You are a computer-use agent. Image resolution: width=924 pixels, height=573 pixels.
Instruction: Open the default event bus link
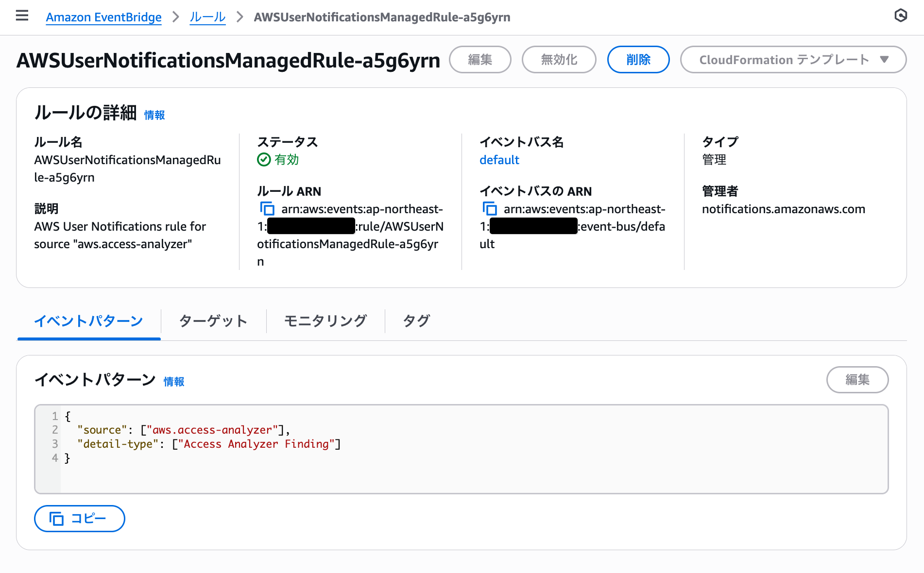[499, 160]
